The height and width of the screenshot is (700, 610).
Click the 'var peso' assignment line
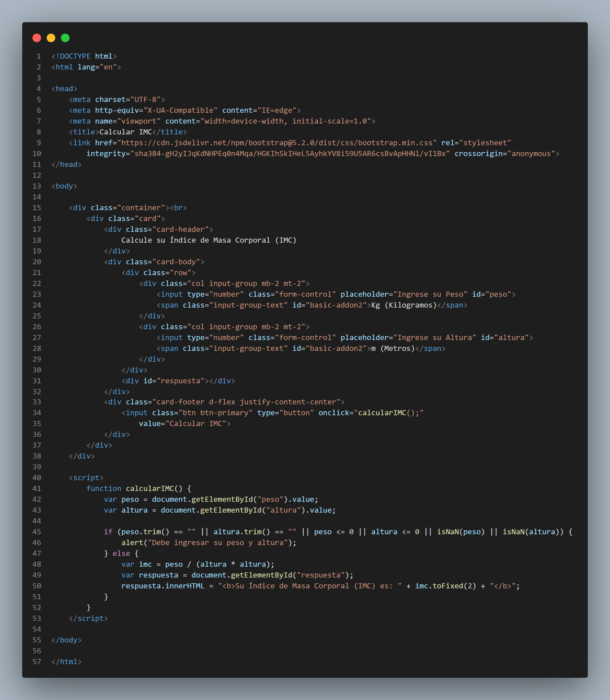tap(211, 500)
